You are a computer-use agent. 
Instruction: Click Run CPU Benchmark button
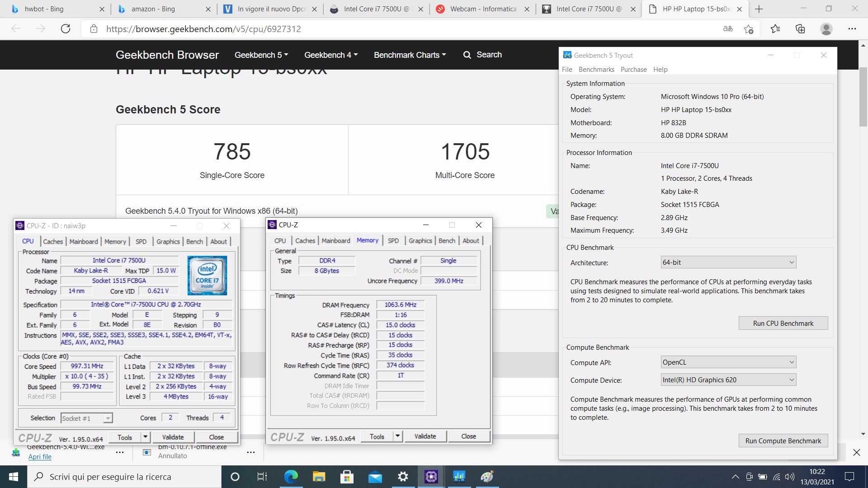click(x=783, y=323)
